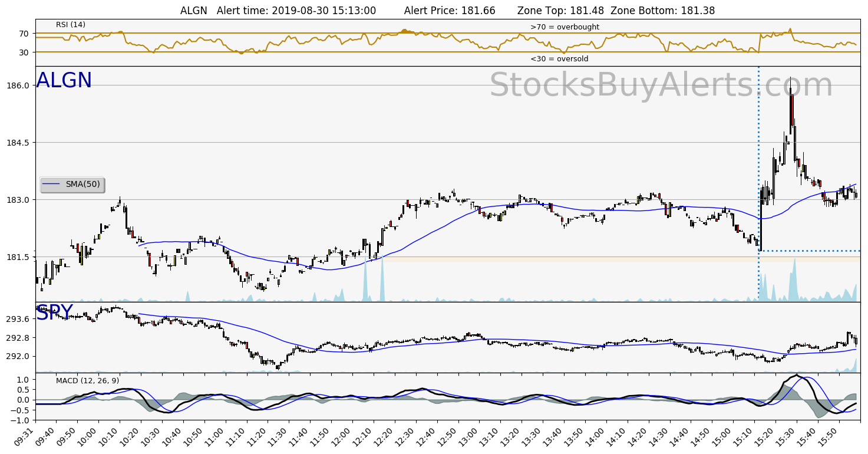Click the 14:00 time axis label
Image resolution: width=868 pixels, height=454 pixels.
(596, 436)
